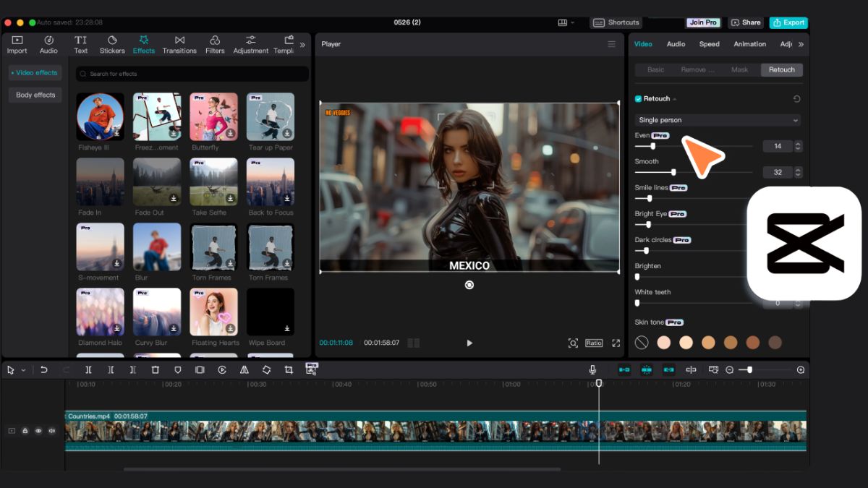Click the Ratio button in Player
This screenshot has height=488, width=868.
pos(594,343)
